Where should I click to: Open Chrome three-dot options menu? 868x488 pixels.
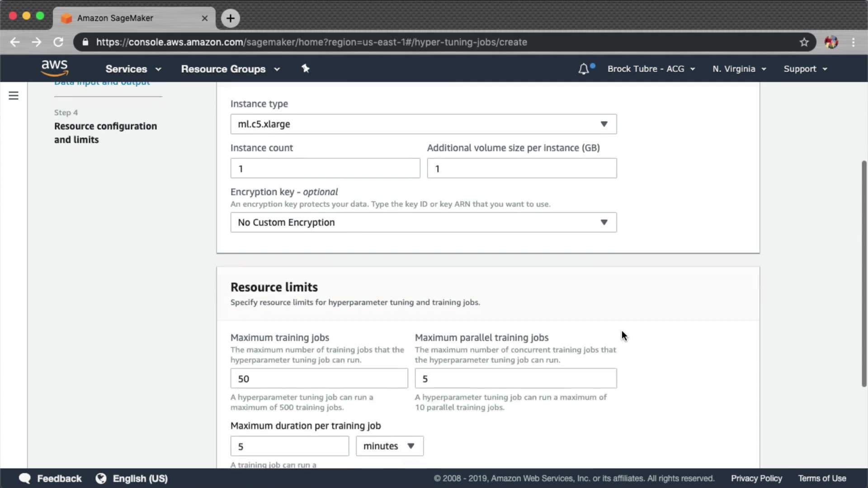pyautogui.click(x=853, y=42)
